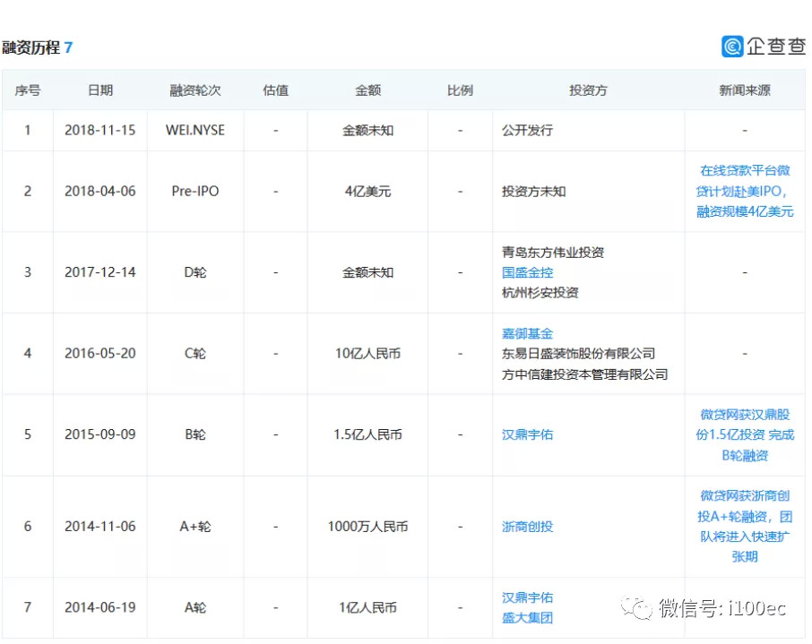Open the 国盛金控 investor link
Viewport: 812px width, 644px height.
coord(527,272)
